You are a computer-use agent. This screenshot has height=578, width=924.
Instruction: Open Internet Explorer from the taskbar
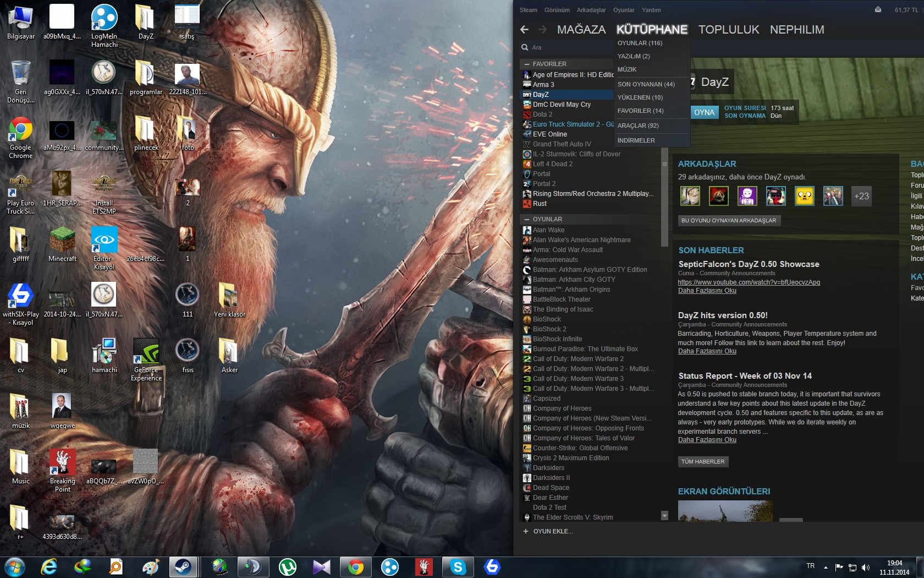point(49,567)
